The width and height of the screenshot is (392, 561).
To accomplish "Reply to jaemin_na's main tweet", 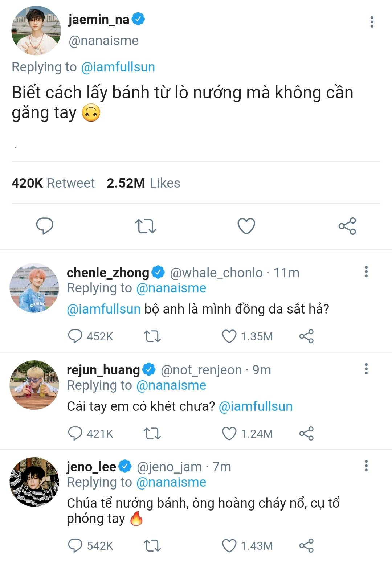I will pyautogui.click(x=45, y=226).
